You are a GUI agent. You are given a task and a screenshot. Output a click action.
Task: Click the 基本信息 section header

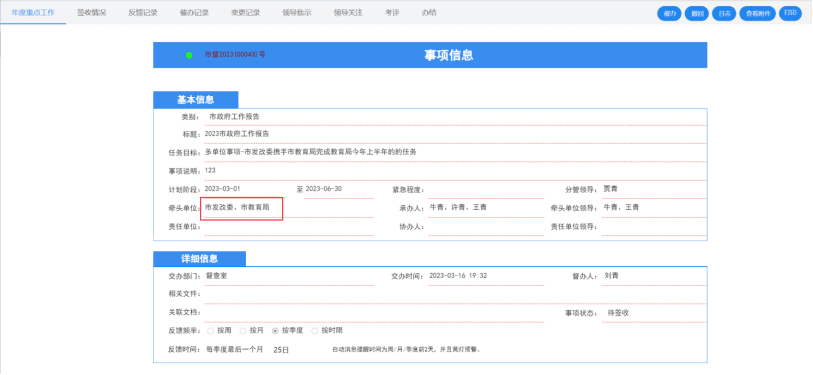(195, 100)
